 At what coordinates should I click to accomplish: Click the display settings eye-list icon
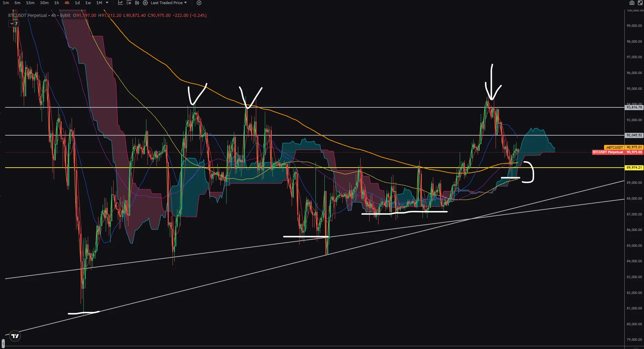point(129,3)
